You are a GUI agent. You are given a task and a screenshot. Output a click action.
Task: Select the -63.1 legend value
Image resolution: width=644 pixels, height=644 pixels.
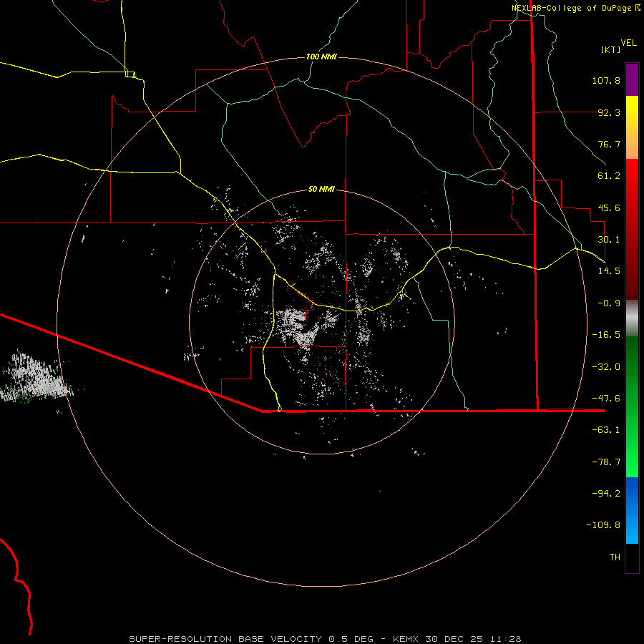[606, 430]
